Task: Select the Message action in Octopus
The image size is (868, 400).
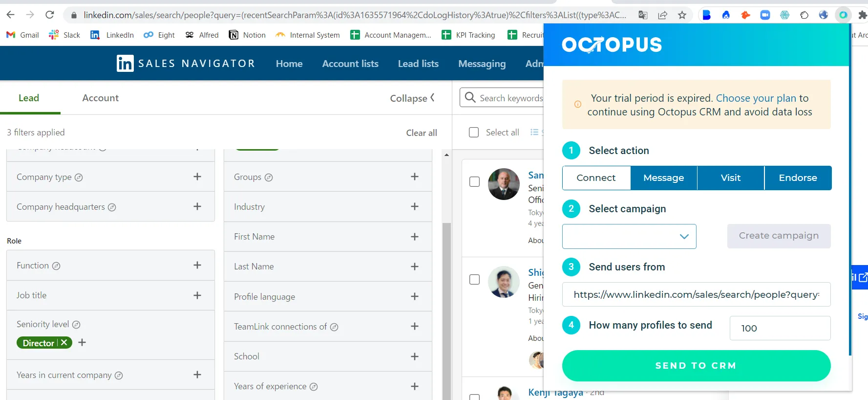Action: pos(663,178)
